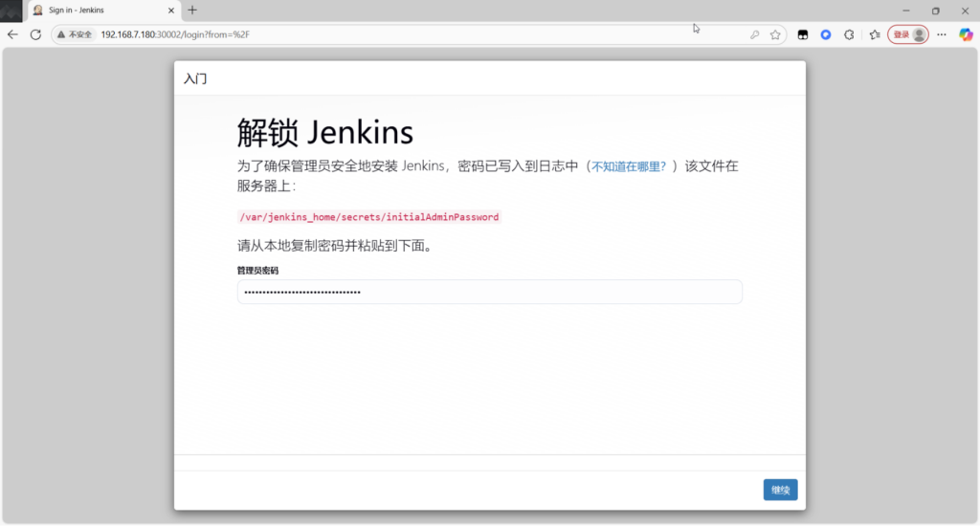Launch the Copilot sidebar icon
This screenshot has height=526, width=980.
(x=966, y=34)
